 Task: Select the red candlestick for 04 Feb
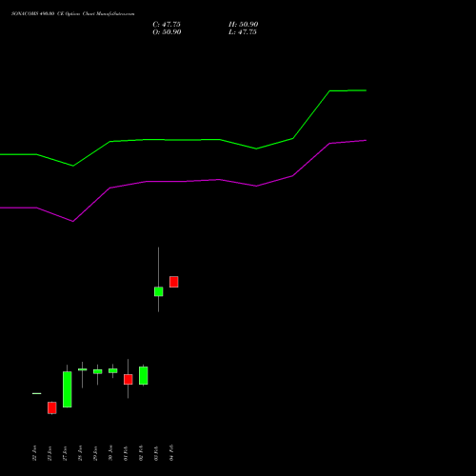pos(174,282)
